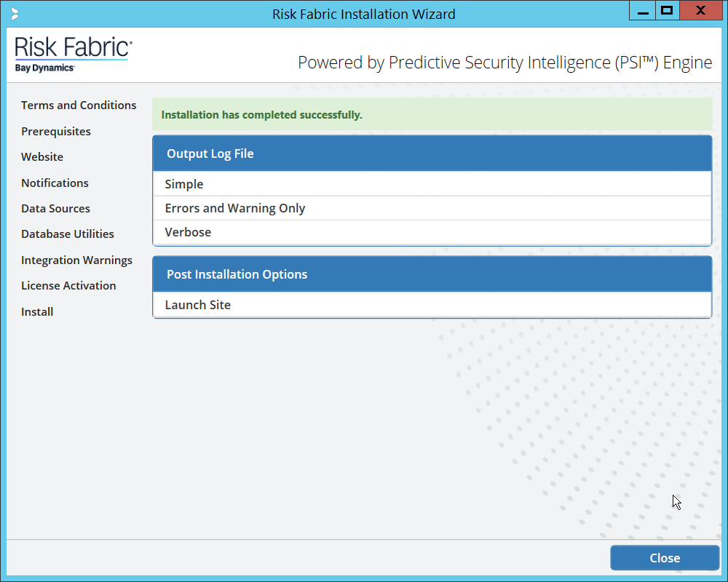Click the Risk Fabric Bay Dynamics logo
Viewport: 728px width, 582px height.
pos(73,55)
